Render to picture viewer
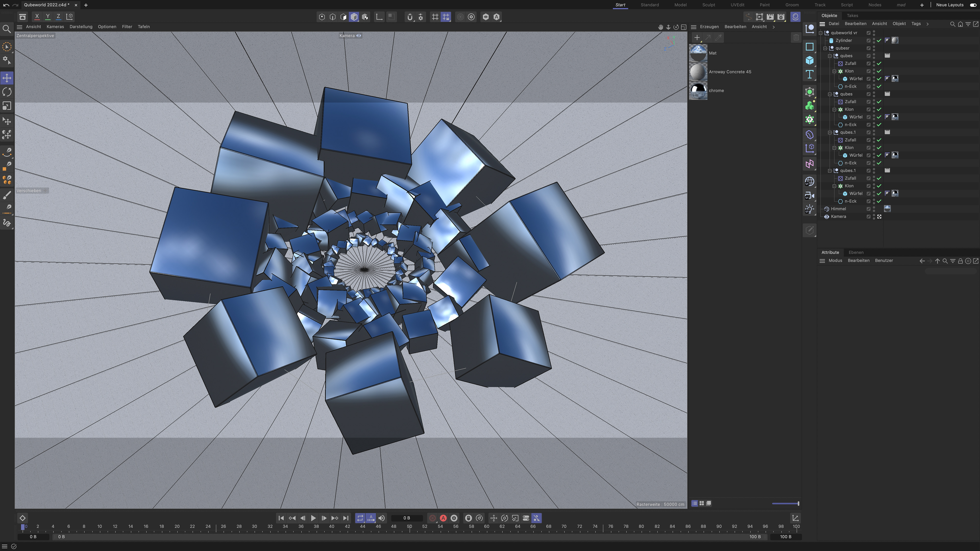The width and height of the screenshot is (980, 551). 770,17
